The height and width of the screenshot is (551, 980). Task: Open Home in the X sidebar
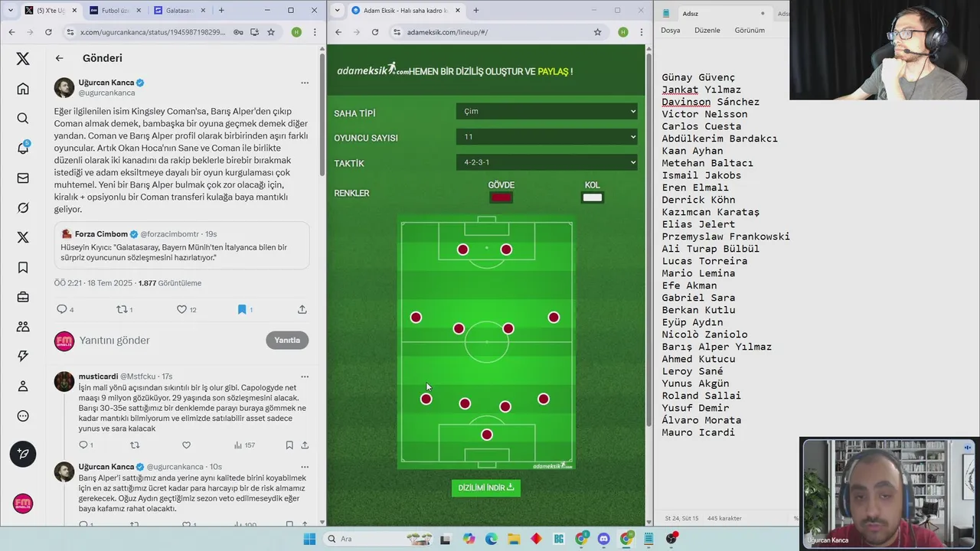[x=23, y=89]
